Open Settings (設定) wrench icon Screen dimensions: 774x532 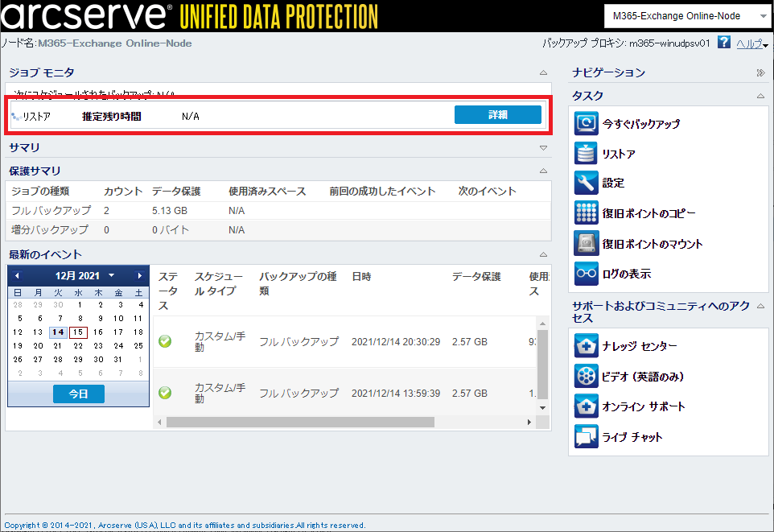click(x=586, y=184)
